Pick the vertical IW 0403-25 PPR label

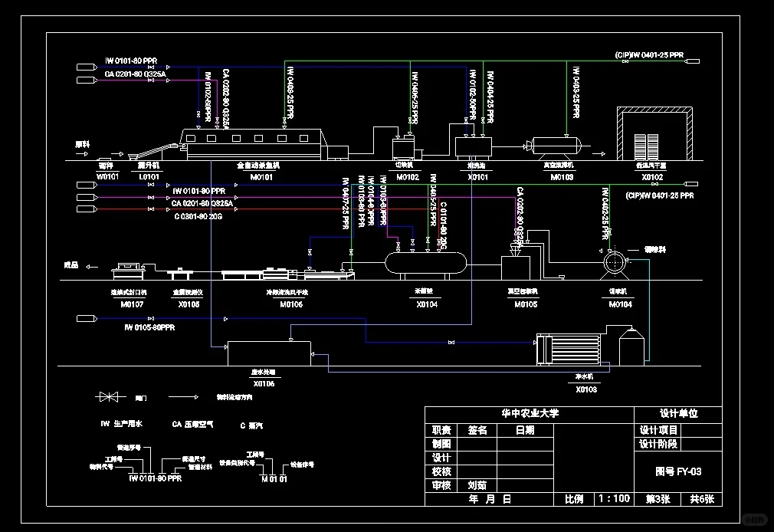(576, 92)
